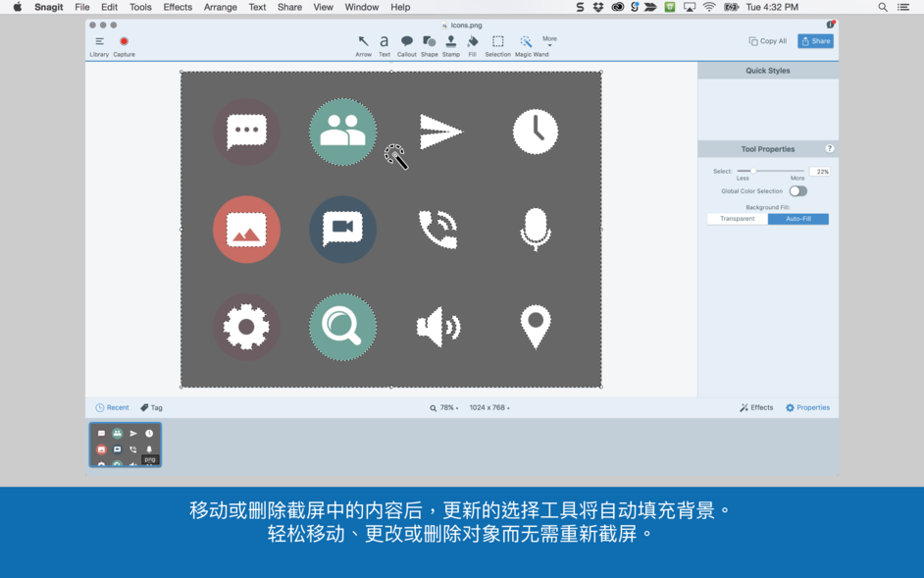Screen dimensions: 924x578
Task: Click the AirPlay display icon
Action: pos(689,7)
